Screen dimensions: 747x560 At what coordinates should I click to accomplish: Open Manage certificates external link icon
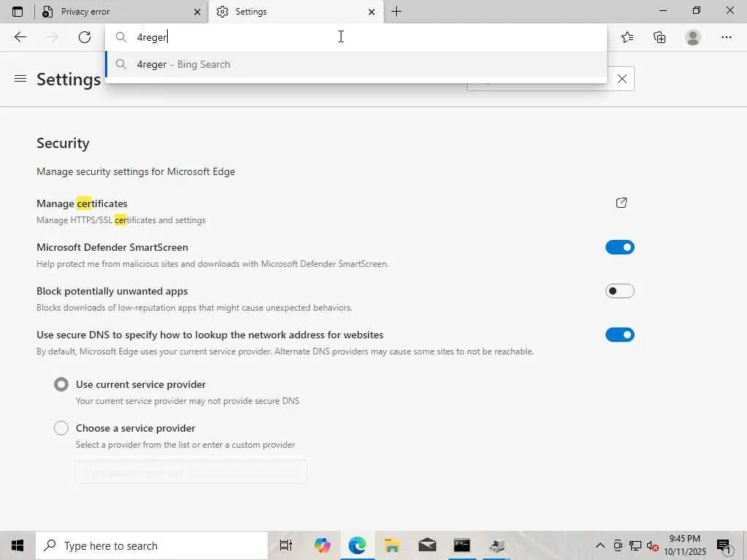pyautogui.click(x=622, y=203)
